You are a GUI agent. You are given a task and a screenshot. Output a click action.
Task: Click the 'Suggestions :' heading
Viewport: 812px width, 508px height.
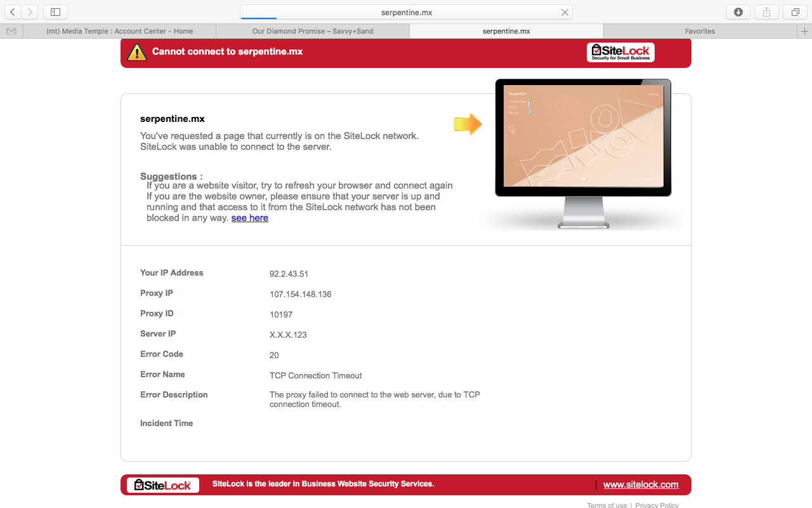coord(171,177)
